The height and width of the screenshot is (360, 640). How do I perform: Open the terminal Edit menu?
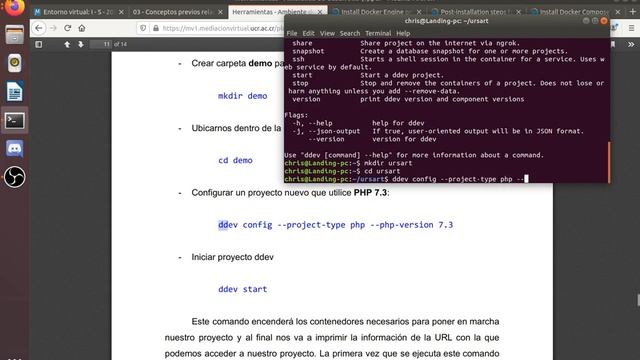click(309, 33)
